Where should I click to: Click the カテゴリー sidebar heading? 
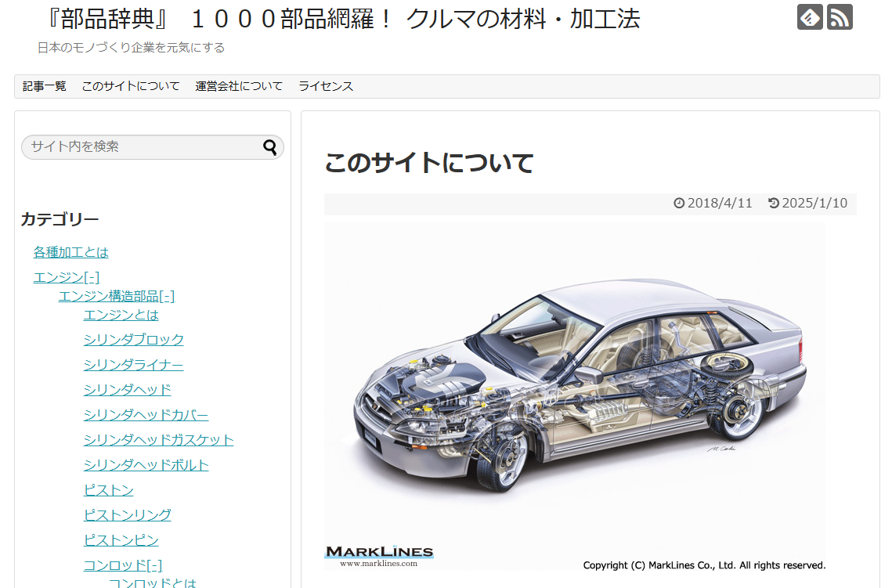coord(60,219)
